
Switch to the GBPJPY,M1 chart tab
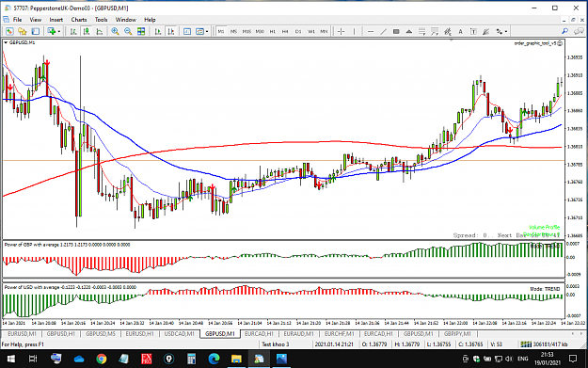coord(457,333)
